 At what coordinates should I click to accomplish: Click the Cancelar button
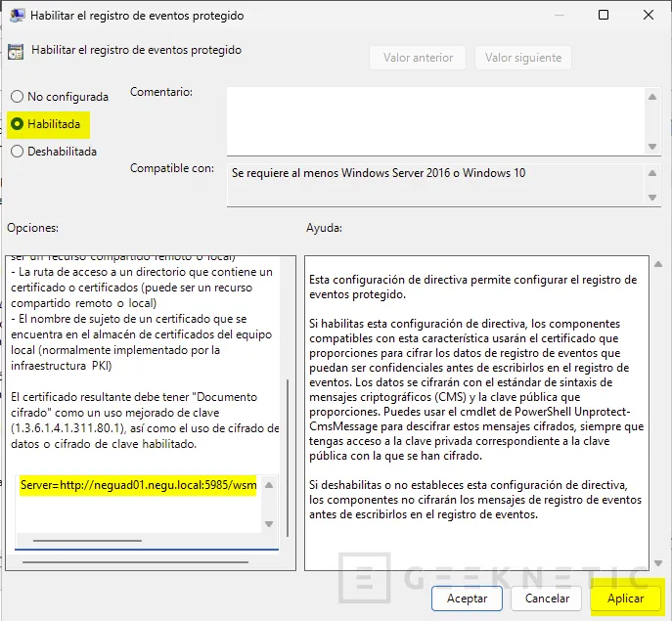pos(548,599)
